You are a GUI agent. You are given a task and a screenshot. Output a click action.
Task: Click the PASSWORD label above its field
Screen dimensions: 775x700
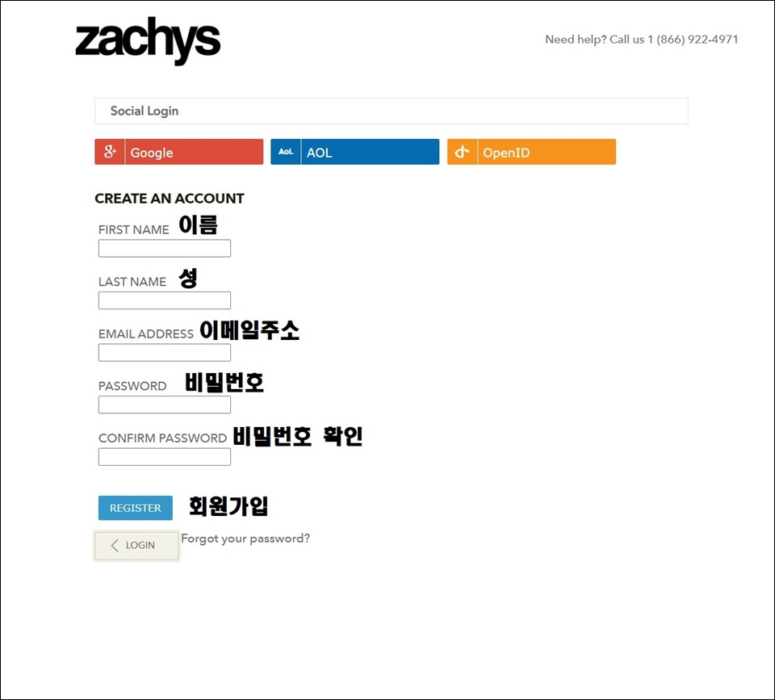click(132, 386)
